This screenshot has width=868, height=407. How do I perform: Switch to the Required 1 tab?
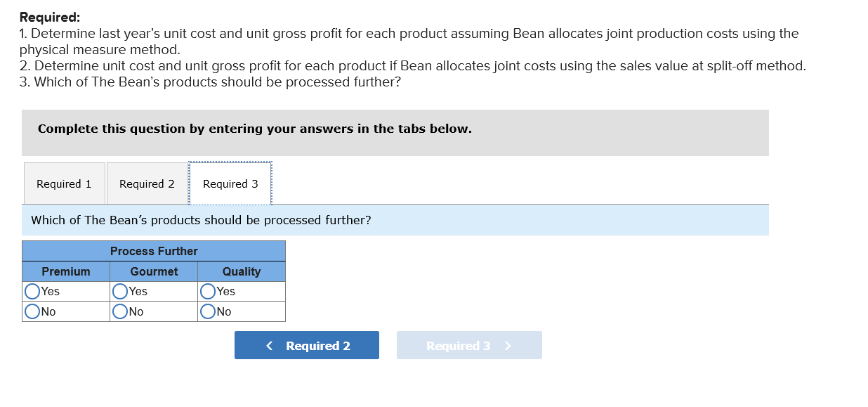(x=64, y=183)
